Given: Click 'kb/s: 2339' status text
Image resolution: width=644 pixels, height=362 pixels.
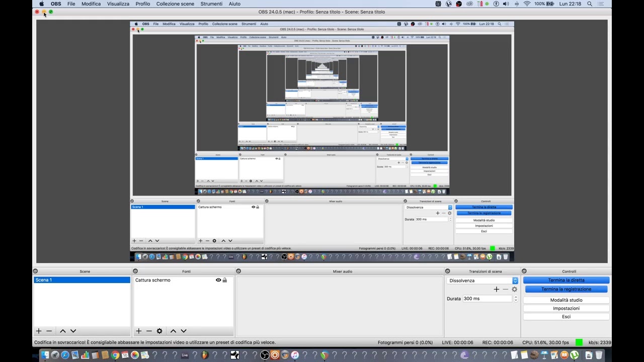Looking at the screenshot, I should click(x=600, y=342).
